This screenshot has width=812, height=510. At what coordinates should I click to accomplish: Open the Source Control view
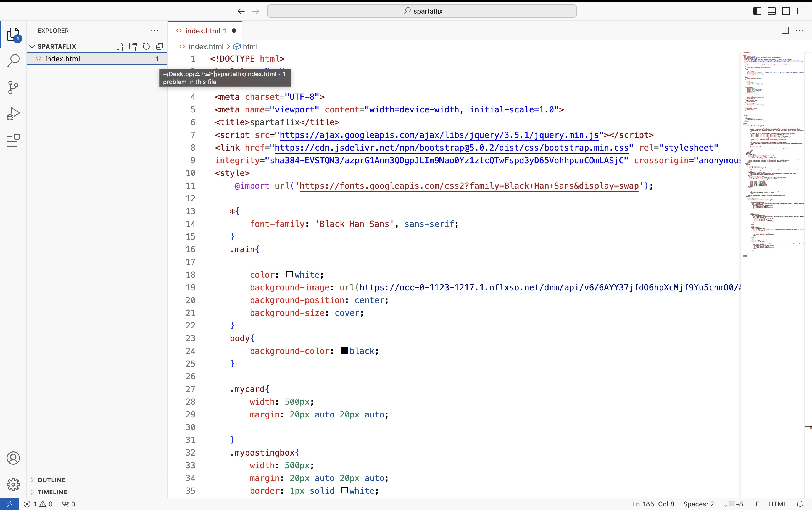point(13,87)
